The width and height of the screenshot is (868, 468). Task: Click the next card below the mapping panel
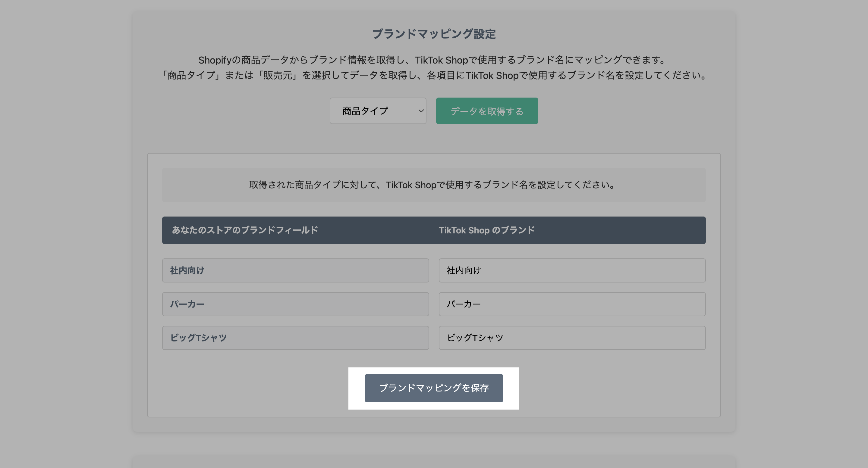tap(434, 462)
